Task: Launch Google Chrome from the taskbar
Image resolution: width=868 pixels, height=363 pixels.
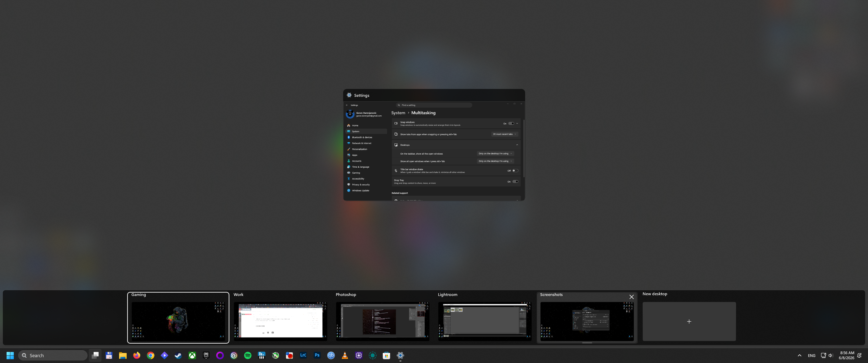Action: [151, 355]
